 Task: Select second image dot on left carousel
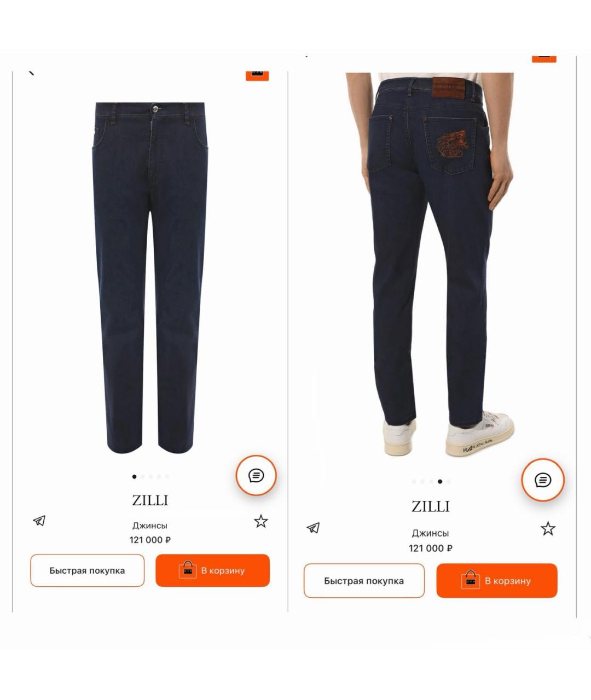click(x=143, y=477)
